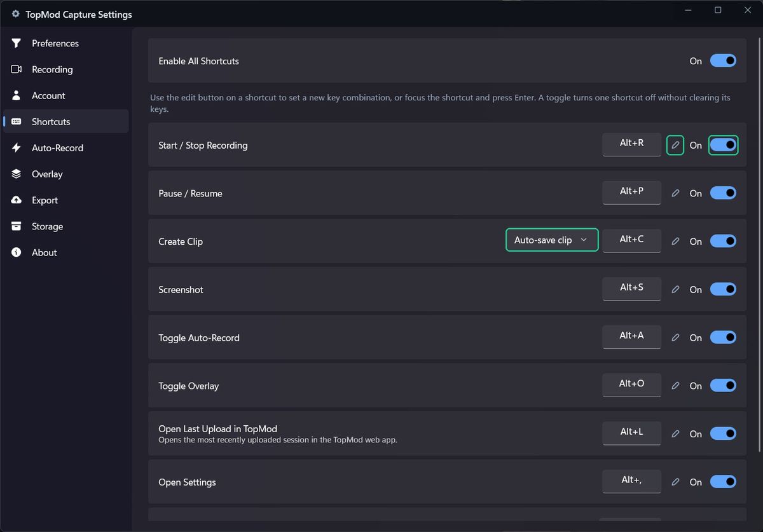Turn off the Enable All Shortcuts switch

pyautogui.click(x=723, y=60)
